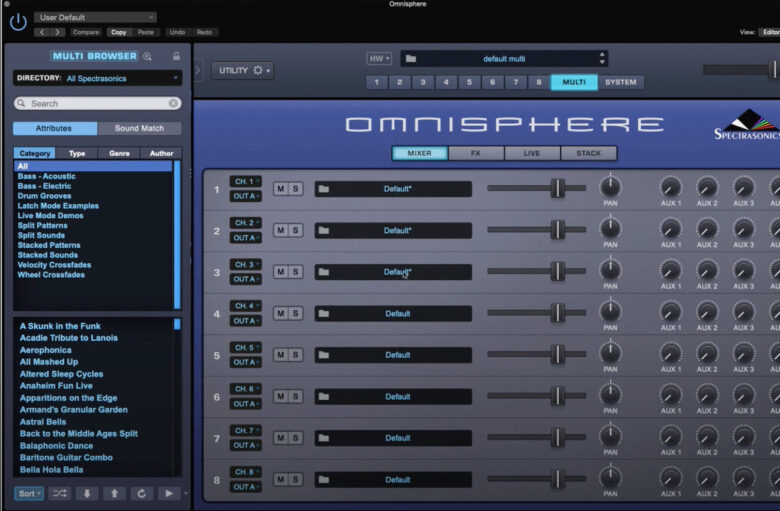
Task: Open the patch folder icon on channel 4
Action: click(x=324, y=313)
